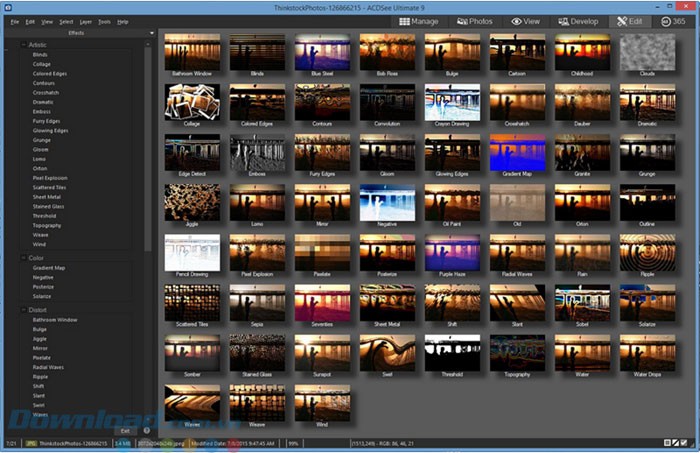Image resolution: width=700 pixels, height=453 pixels.
Task: Select the Purple Haze effect thumbnail
Action: [452, 254]
